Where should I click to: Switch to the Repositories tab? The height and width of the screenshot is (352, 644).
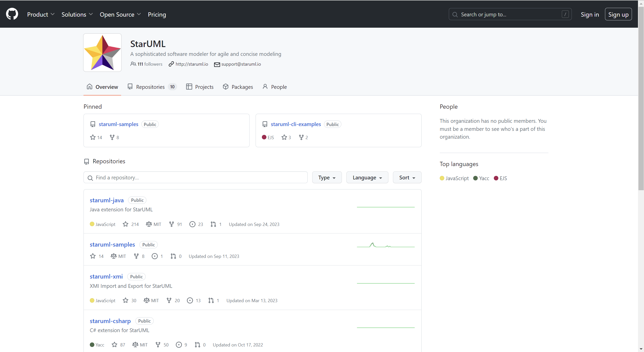point(152,87)
